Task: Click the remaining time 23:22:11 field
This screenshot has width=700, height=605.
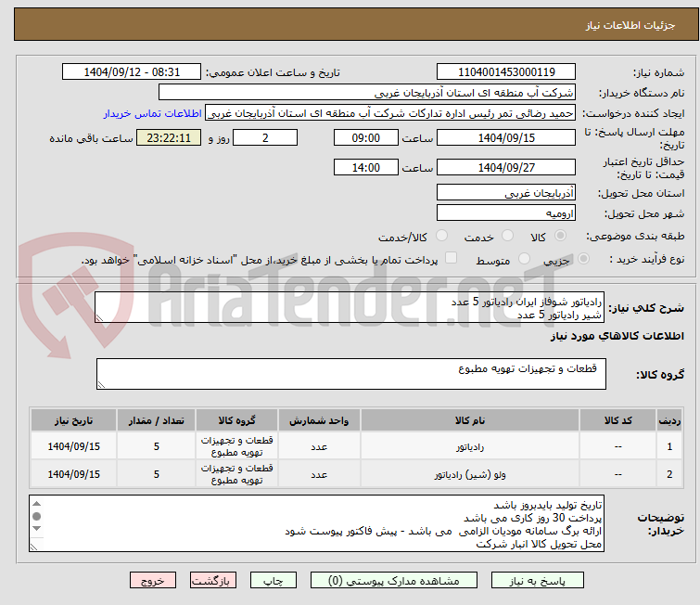Action: coord(169,137)
